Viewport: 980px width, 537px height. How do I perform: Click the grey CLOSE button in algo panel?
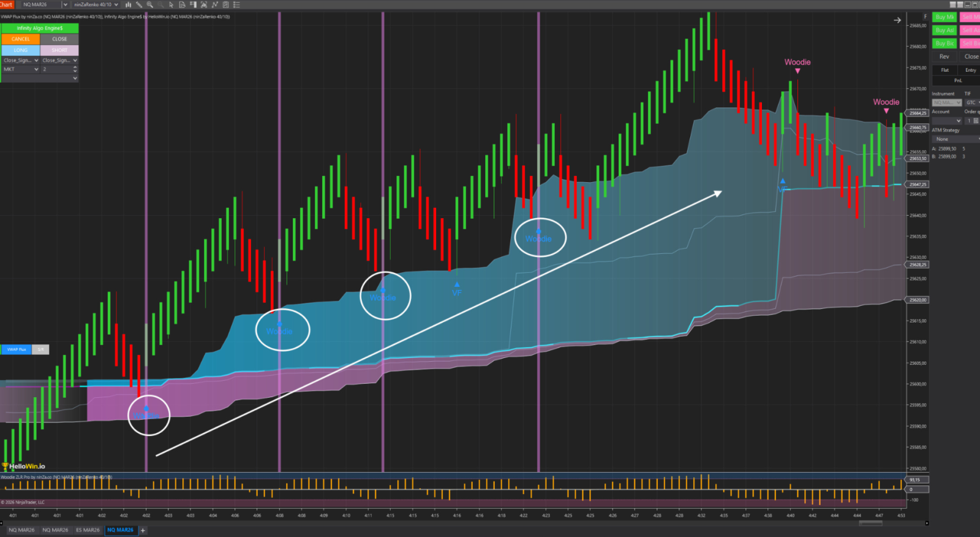[59, 39]
